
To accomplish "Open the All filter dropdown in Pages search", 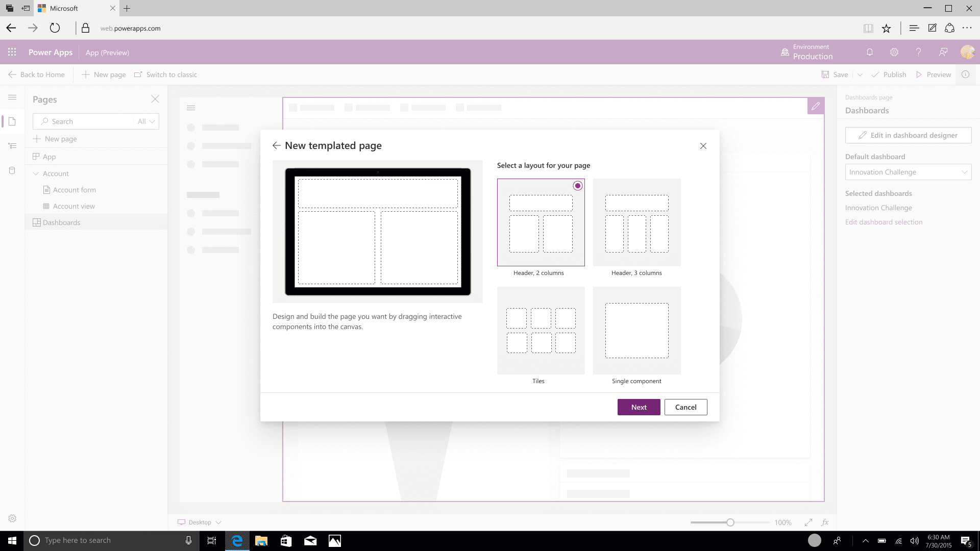I will coord(146,121).
